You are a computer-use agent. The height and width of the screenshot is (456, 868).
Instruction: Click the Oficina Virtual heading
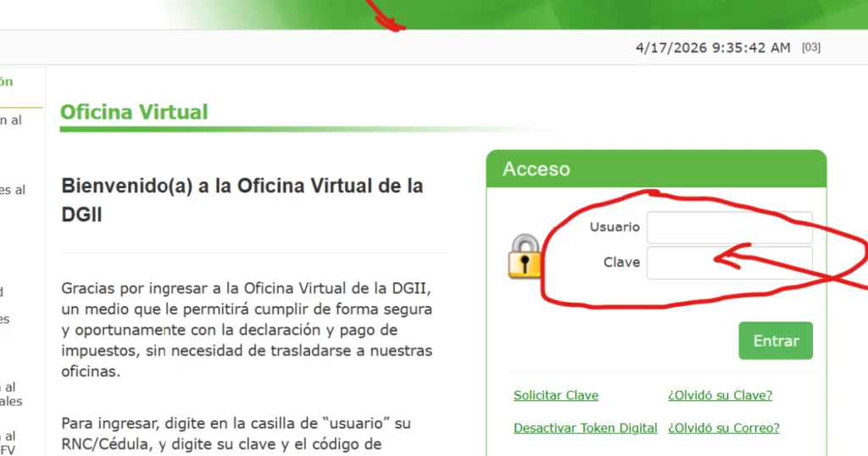click(134, 113)
